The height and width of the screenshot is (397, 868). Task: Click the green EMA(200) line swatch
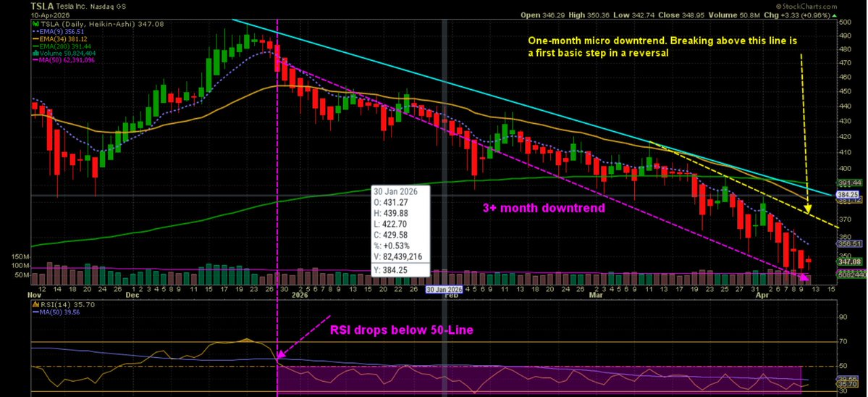coord(35,46)
